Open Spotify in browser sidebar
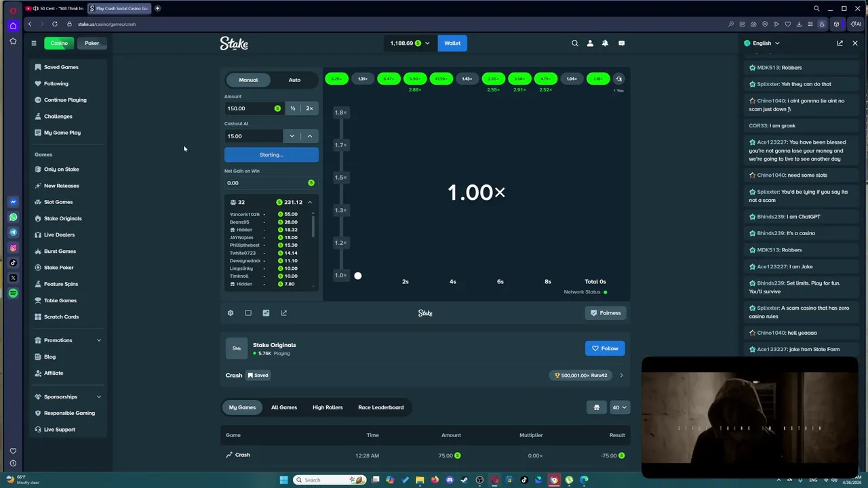Screen dimensions: 868x488 pos(13,293)
